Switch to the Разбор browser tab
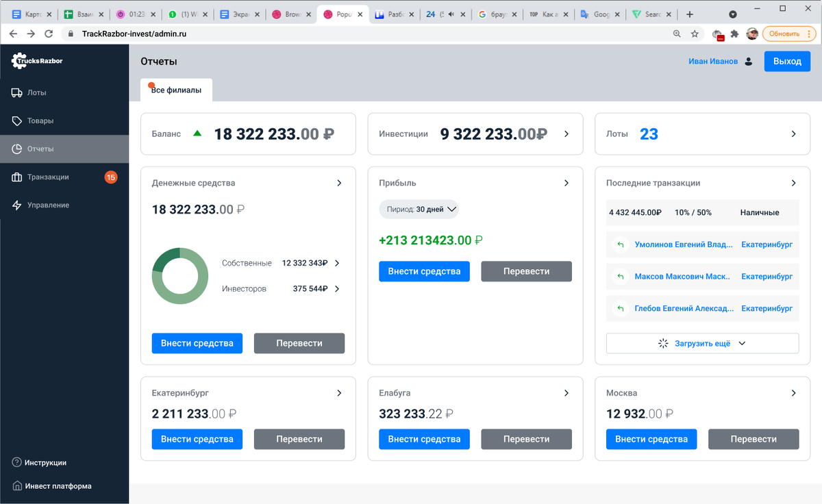822x504 pixels. pyautogui.click(x=395, y=12)
